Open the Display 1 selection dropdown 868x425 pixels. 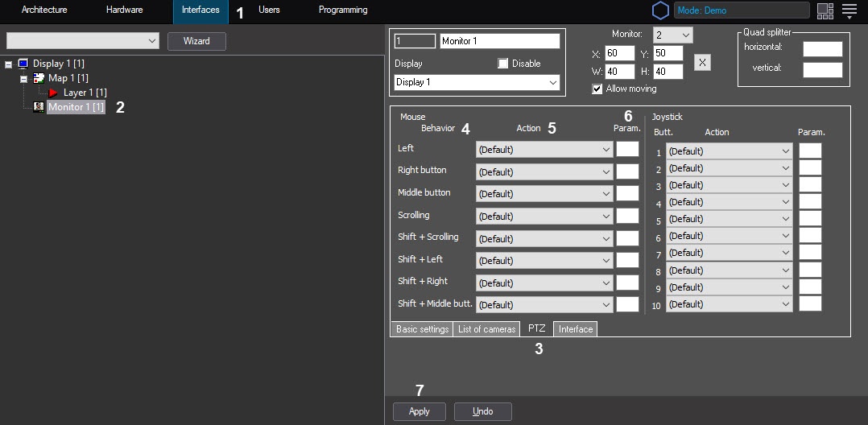(x=477, y=82)
